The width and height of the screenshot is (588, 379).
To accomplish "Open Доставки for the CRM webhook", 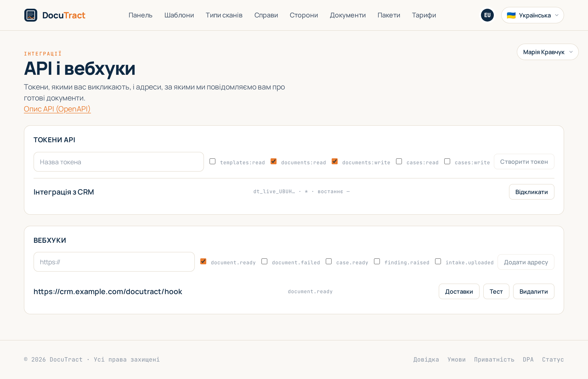I will tap(459, 292).
